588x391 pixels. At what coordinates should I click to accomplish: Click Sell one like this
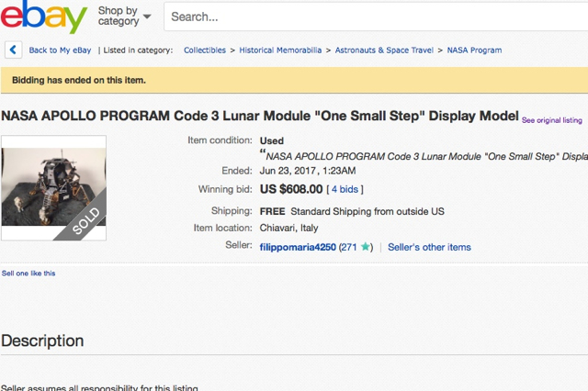[x=28, y=274]
